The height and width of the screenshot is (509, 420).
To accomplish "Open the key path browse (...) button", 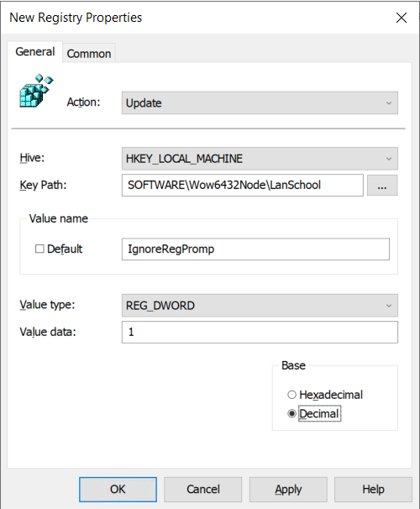I will point(382,186).
